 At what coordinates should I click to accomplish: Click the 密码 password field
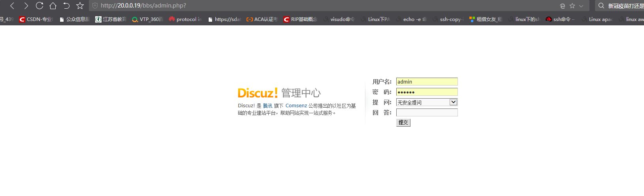(427, 92)
